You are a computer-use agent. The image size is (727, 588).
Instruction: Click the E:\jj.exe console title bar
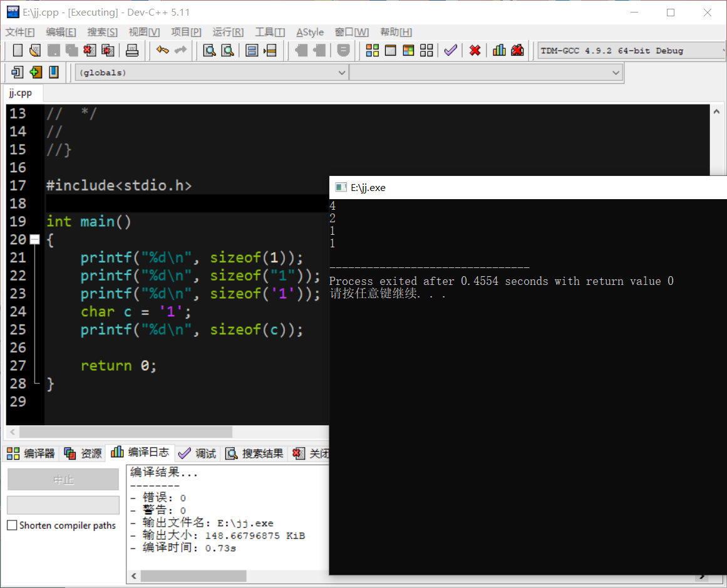click(x=528, y=187)
